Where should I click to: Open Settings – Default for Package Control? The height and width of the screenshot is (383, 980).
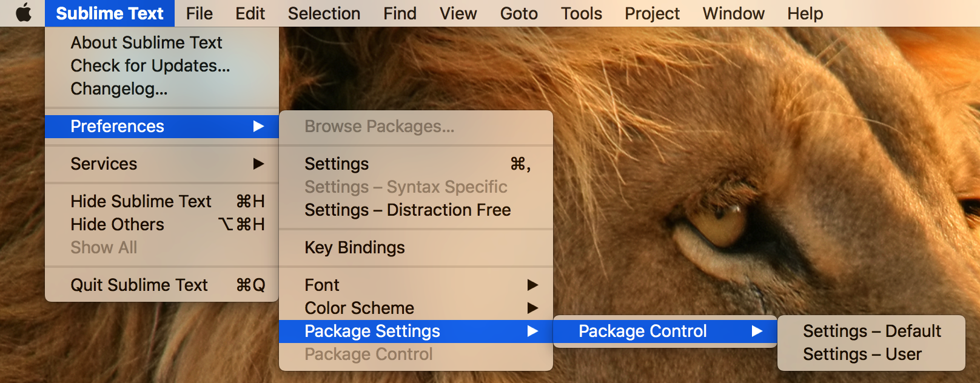click(x=871, y=331)
